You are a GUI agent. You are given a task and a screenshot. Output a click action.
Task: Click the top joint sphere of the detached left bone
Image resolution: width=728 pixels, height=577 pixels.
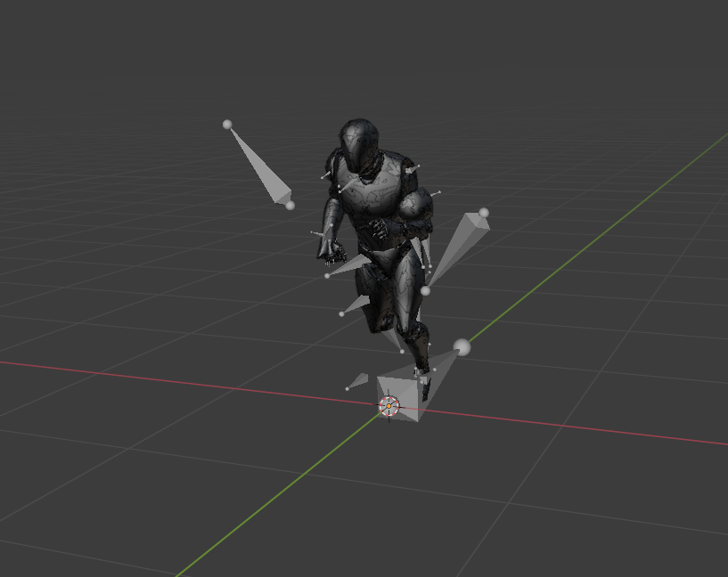pos(227,125)
